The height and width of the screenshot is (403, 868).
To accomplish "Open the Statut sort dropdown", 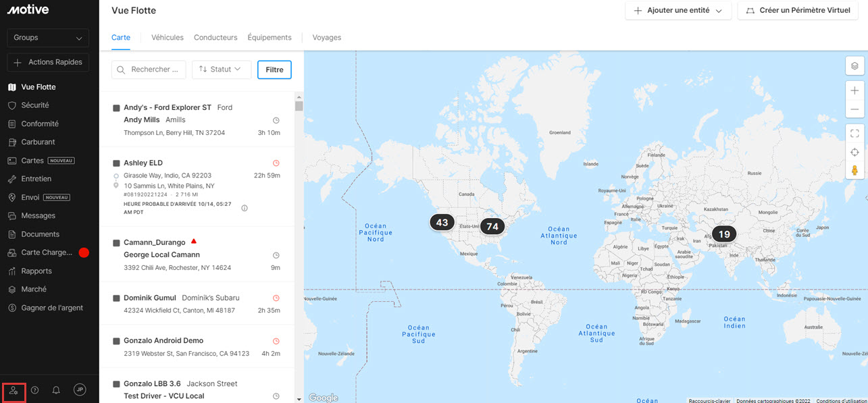I will tap(222, 70).
